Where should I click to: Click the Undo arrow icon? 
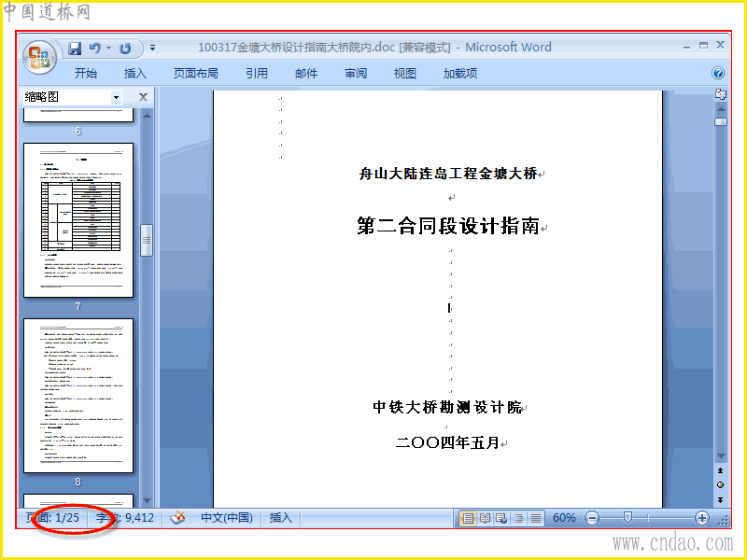(x=95, y=49)
